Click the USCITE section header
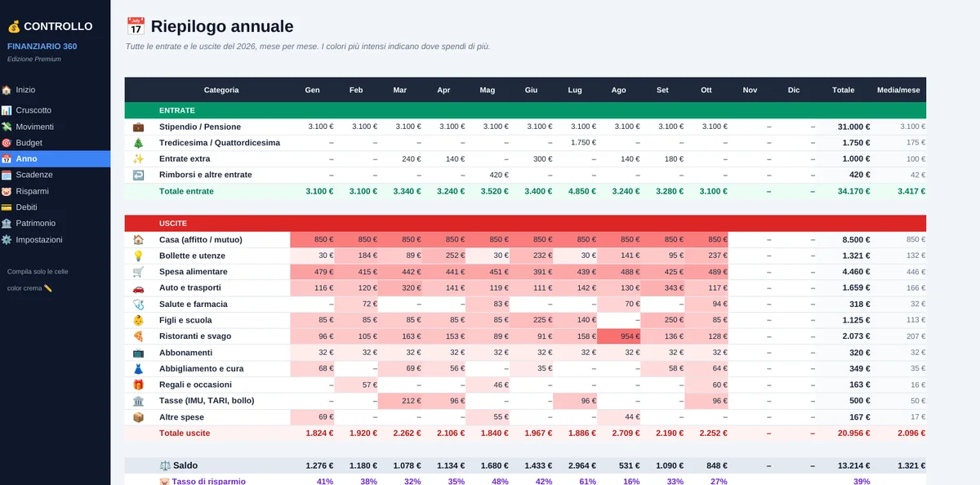 pyautogui.click(x=525, y=224)
